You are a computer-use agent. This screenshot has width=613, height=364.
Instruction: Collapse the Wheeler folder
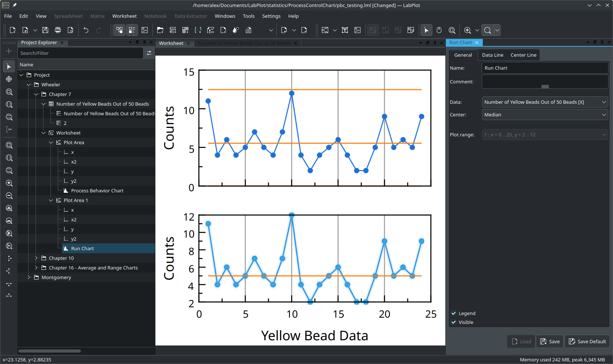pos(29,85)
